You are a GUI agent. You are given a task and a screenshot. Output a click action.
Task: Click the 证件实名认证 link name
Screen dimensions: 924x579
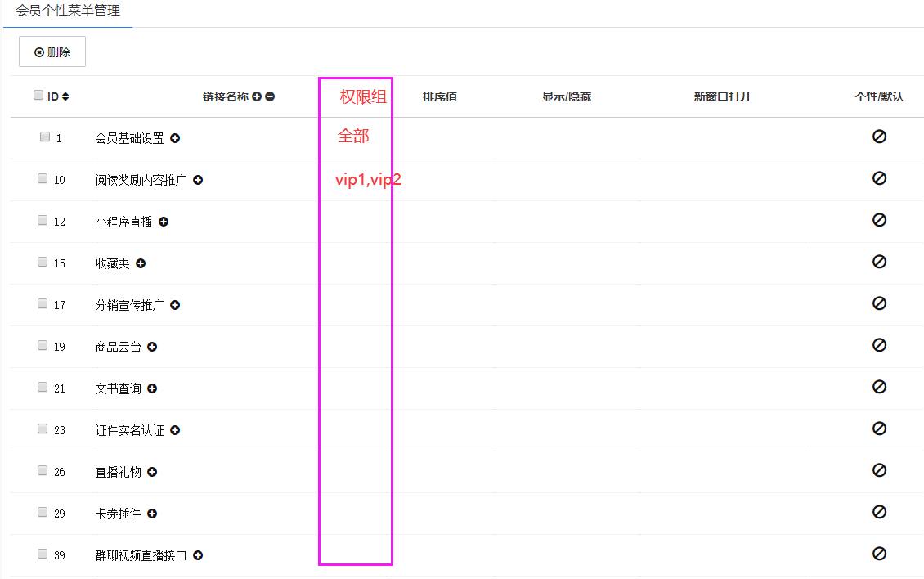click(129, 430)
